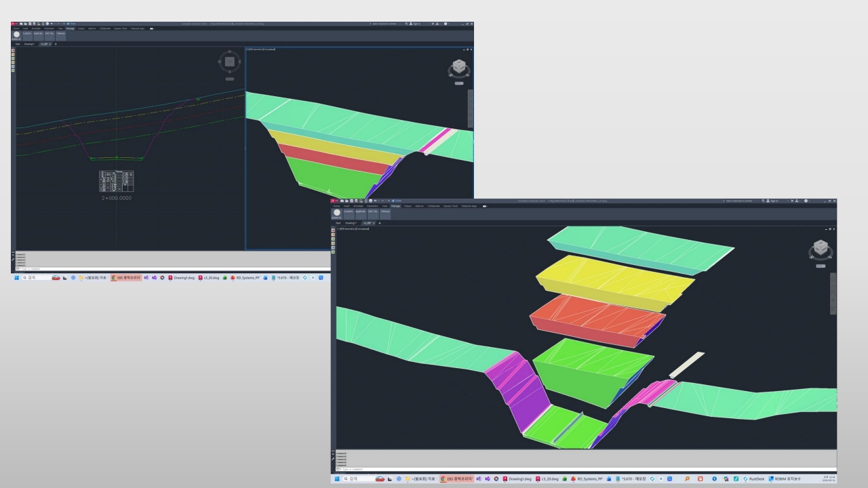Switch to Start file tab in lower-right window
Screen dimensions: 868x488
coord(338,223)
